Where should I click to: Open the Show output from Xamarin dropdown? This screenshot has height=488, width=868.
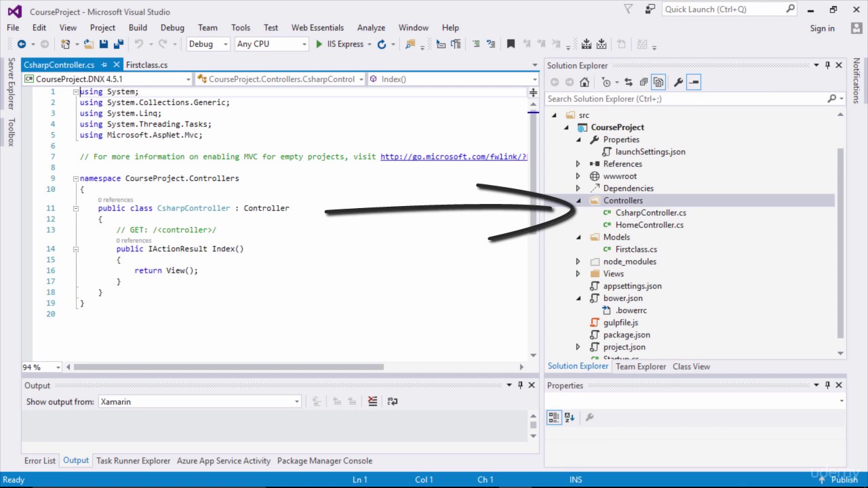(200, 402)
